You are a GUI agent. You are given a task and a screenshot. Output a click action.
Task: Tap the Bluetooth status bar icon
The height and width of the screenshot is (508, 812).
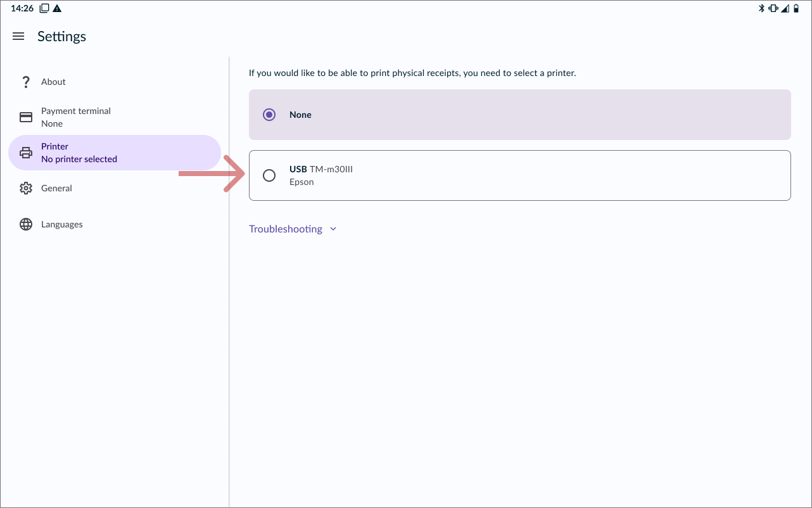click(762, 8)
